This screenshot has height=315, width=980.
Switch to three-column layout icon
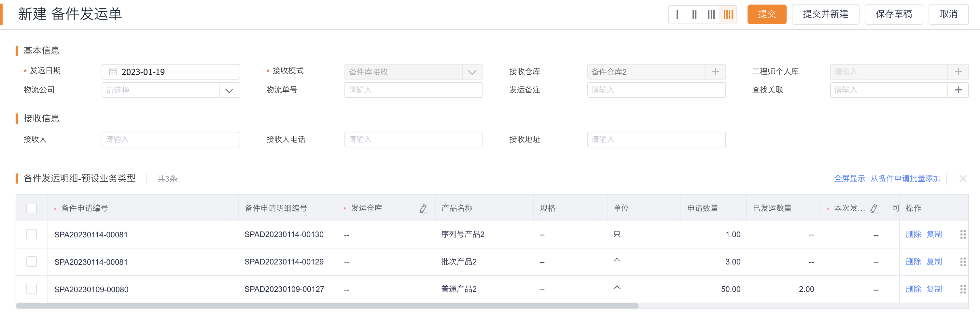(711, 14)
